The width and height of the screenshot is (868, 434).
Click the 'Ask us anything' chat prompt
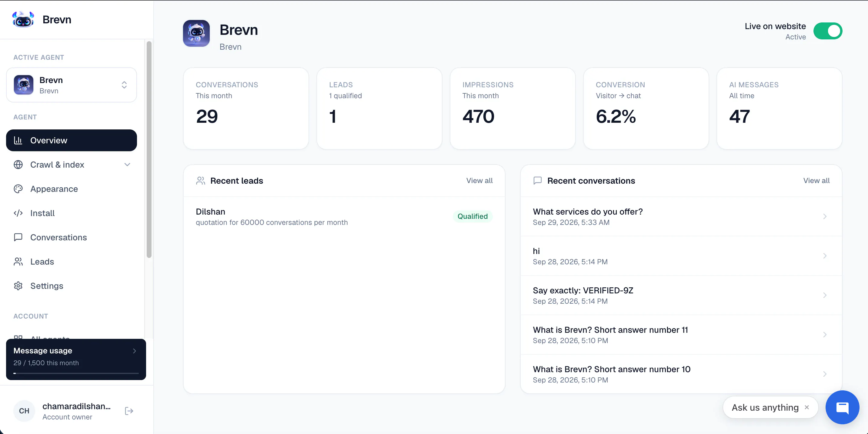(x=765, y=407)
